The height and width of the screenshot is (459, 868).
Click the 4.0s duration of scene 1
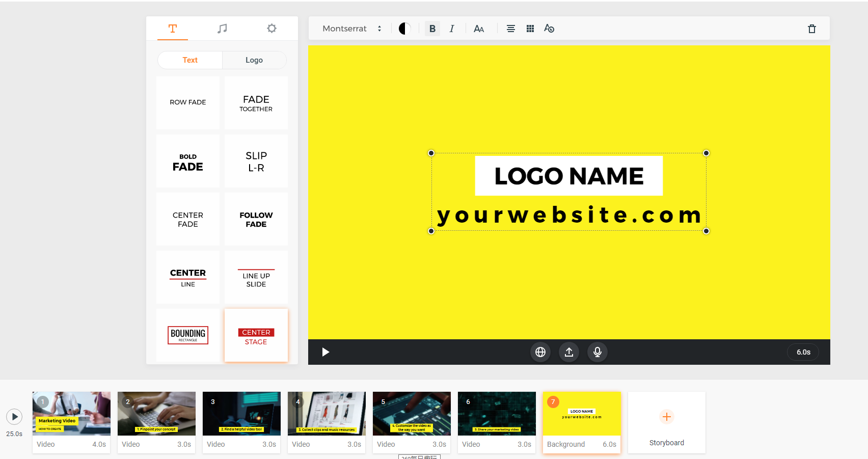pyautogui.click(x=99, y=444)
